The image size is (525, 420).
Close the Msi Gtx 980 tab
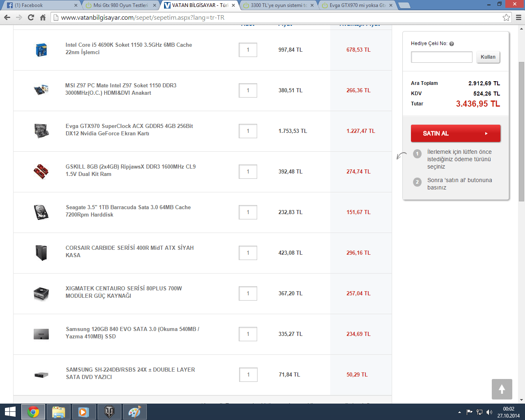155,5
